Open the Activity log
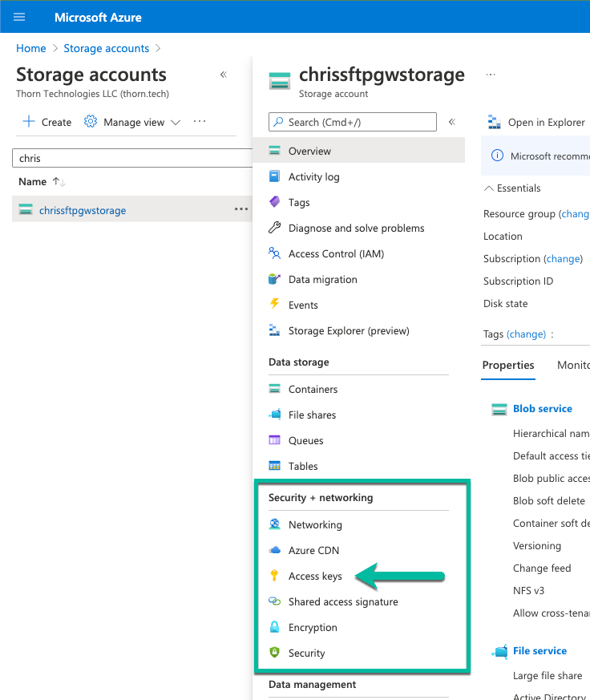590x700 pixels. 313,176
